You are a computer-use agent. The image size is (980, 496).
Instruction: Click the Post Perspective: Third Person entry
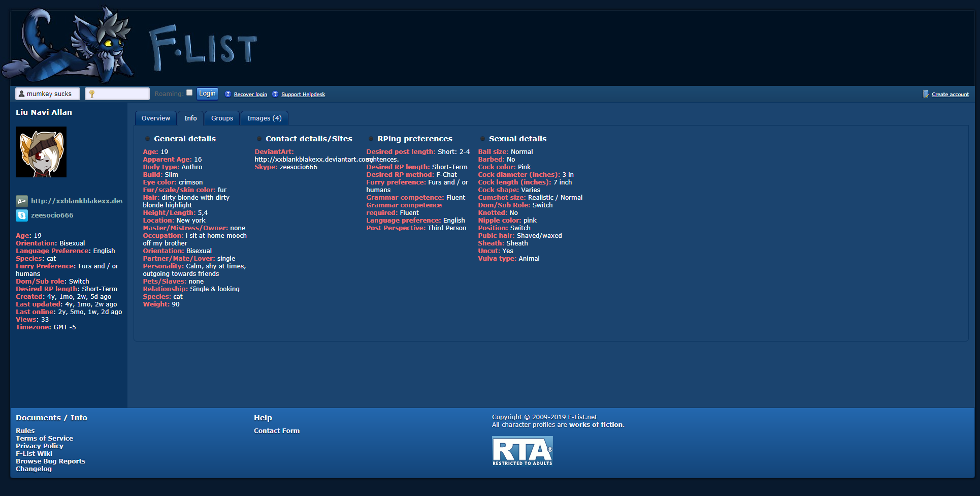coord(416,228)
